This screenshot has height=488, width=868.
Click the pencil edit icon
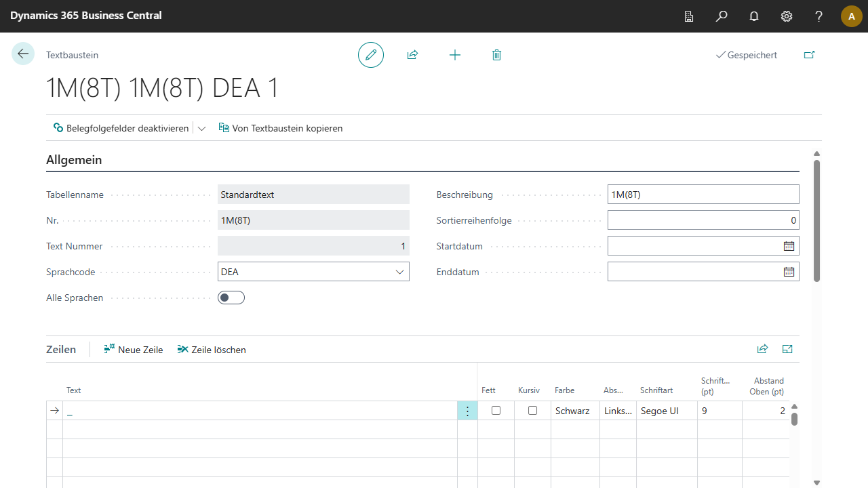pyautogui.click(x=371, y=55)
